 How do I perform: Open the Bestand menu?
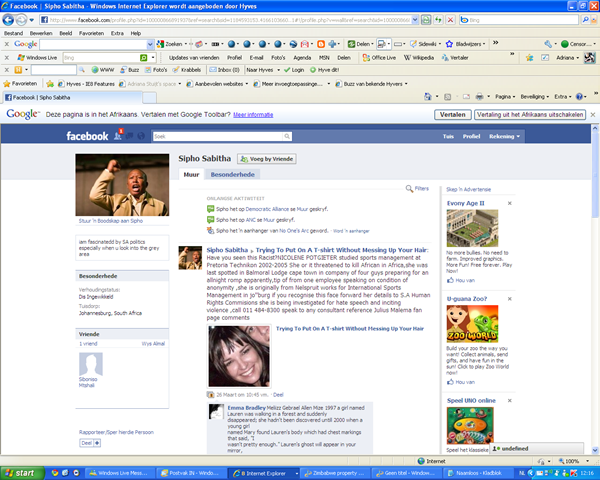tap(13, 33)
